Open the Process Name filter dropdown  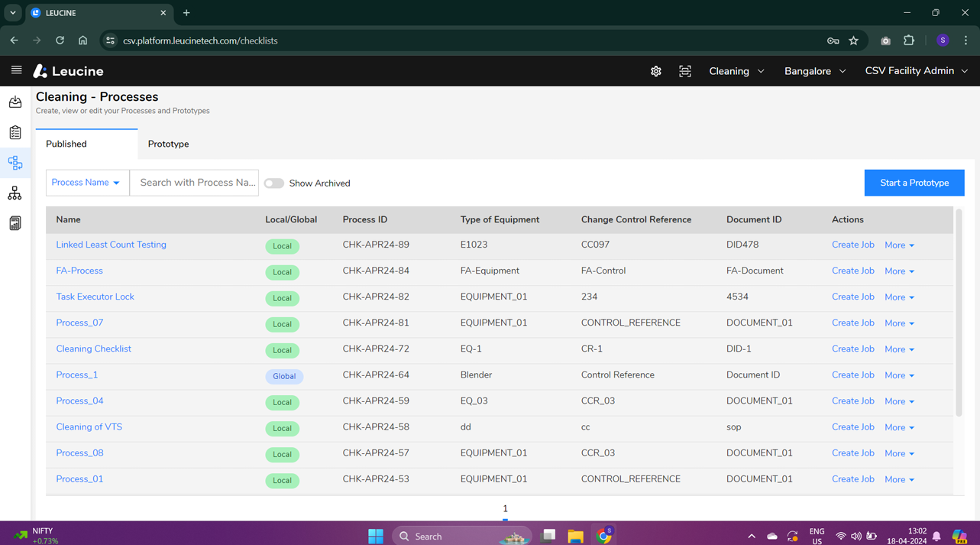87,183
